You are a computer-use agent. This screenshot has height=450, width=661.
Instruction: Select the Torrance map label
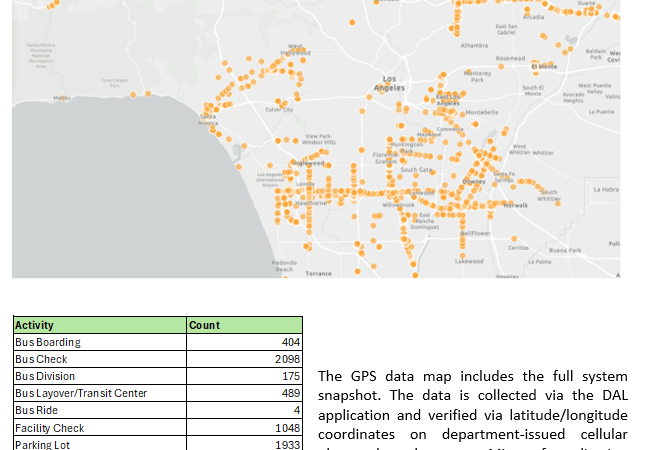point(318,273)
